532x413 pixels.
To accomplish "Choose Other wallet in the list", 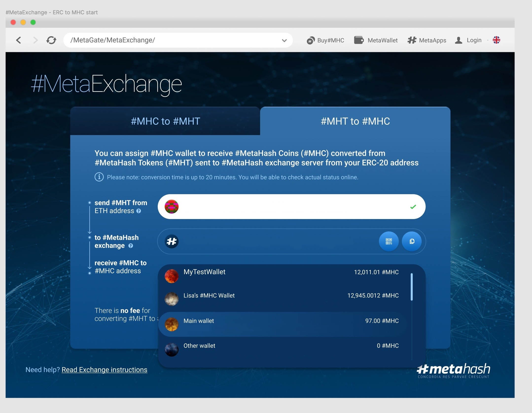I will pyautogui.click(x=282, y=349).
